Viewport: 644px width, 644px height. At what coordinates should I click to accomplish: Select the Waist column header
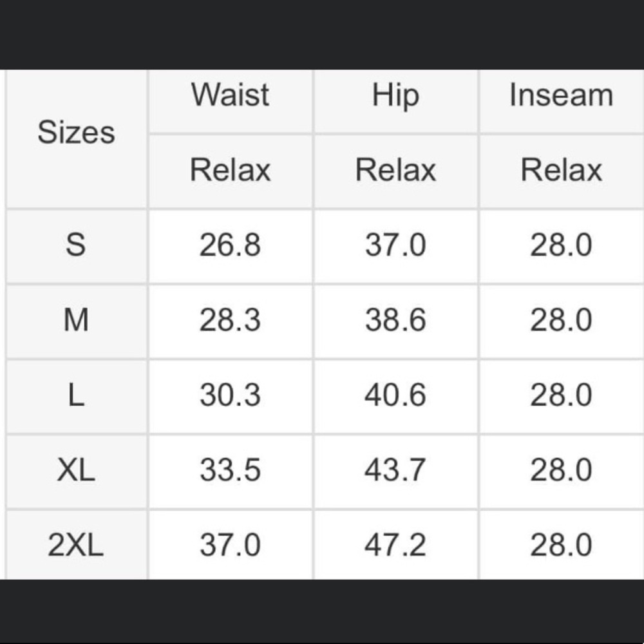click(x=230, y=95)
